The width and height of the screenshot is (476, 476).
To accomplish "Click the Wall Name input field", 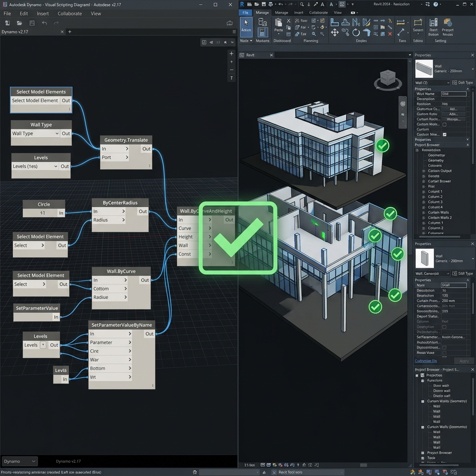I will pyautogui.click(x=454, y=94).
